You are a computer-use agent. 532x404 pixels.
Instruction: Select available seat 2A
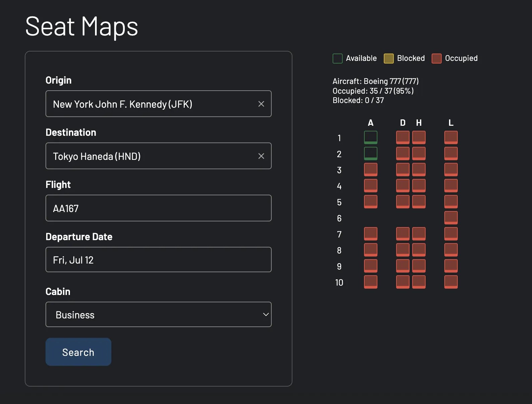click(371, 154)
